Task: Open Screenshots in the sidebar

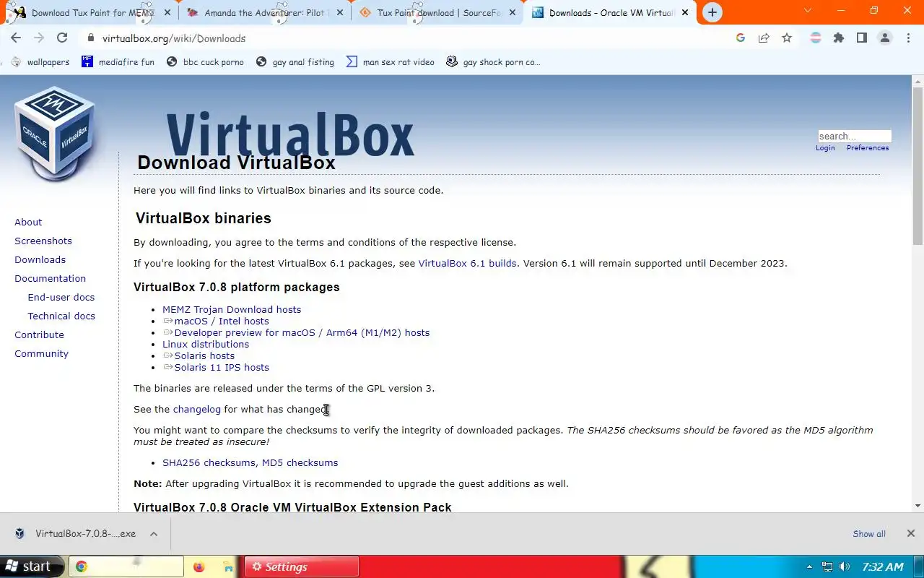Action: (43, 241)
